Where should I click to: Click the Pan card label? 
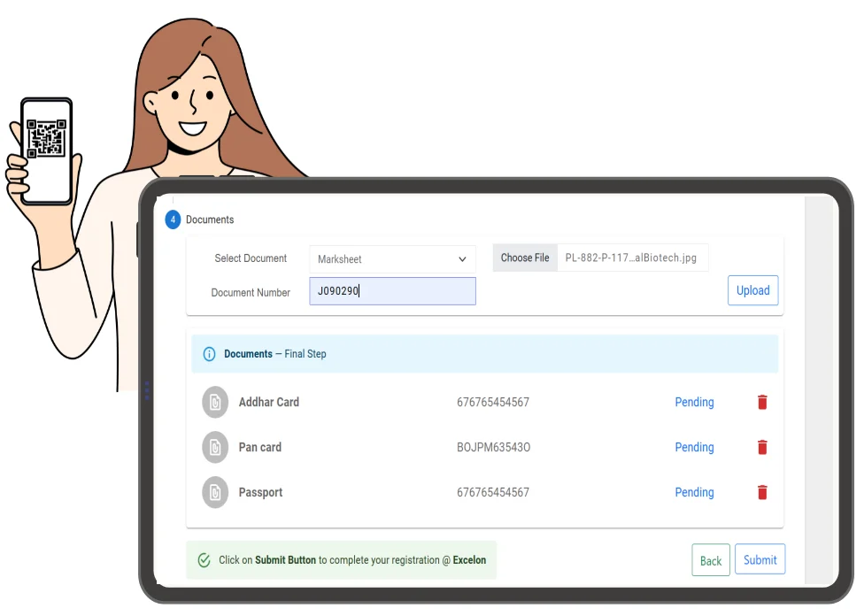tap(260, 448)
